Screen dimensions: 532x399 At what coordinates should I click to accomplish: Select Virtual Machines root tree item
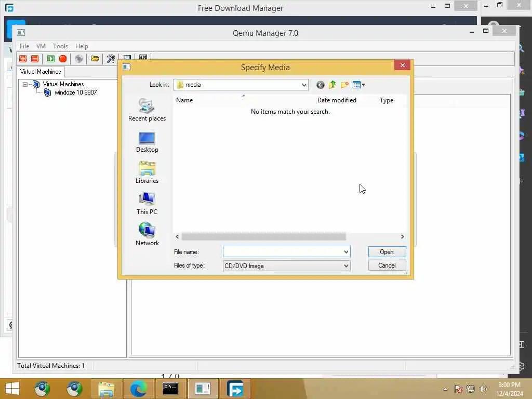(63, 84)
